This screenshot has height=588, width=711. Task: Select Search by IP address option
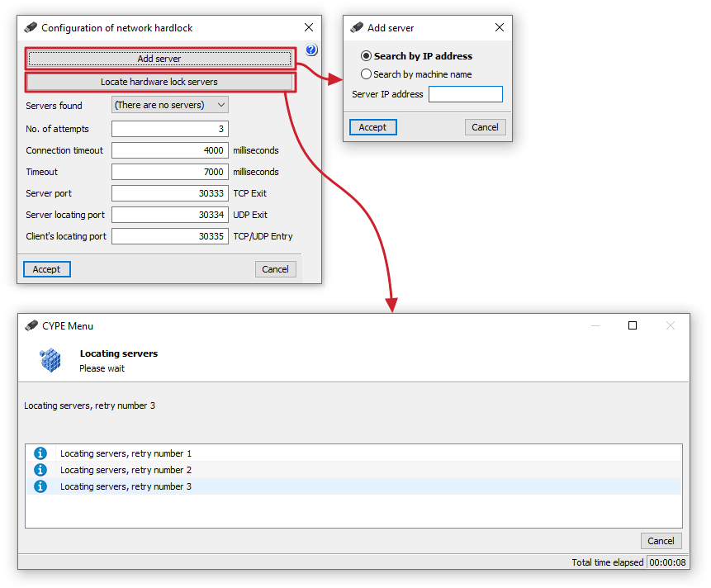(417, 56)
